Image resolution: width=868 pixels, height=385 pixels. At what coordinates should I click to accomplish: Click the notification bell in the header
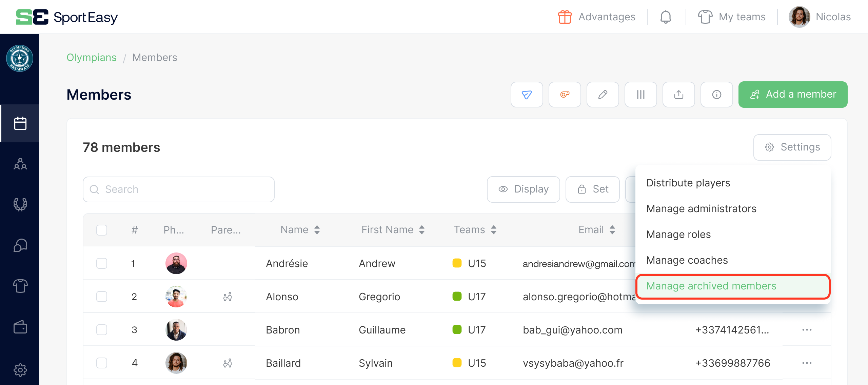click(x=666, y=17)
